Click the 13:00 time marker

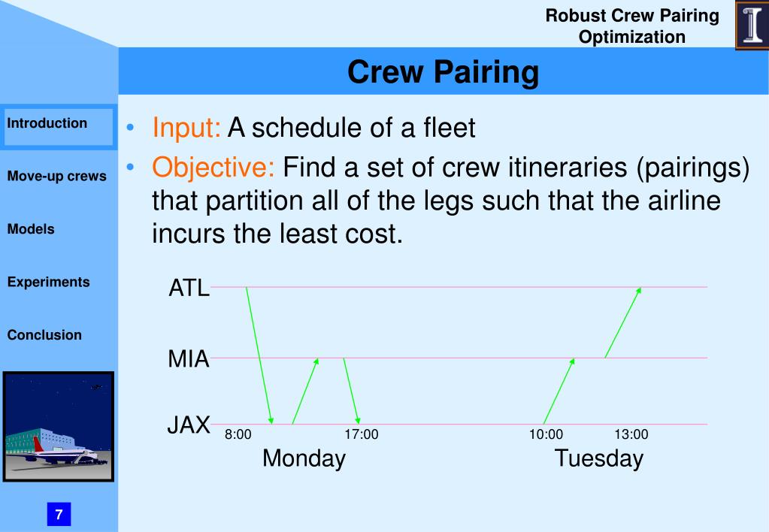point(631,434)
